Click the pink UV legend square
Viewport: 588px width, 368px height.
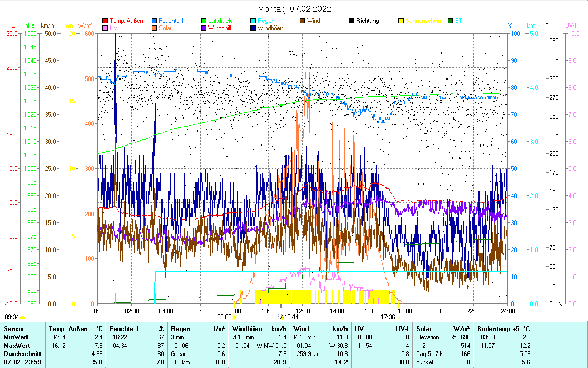pyautogui.click(x=105, y=29)
